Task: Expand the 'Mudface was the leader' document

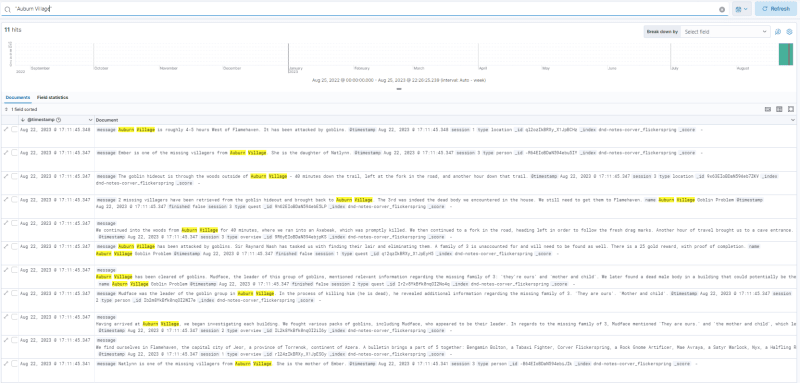Action: point(6,293)
